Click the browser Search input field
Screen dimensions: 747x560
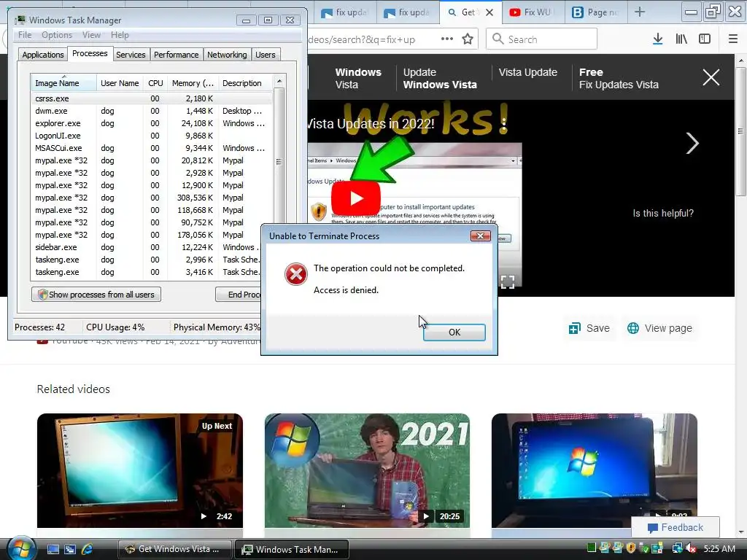541,39
